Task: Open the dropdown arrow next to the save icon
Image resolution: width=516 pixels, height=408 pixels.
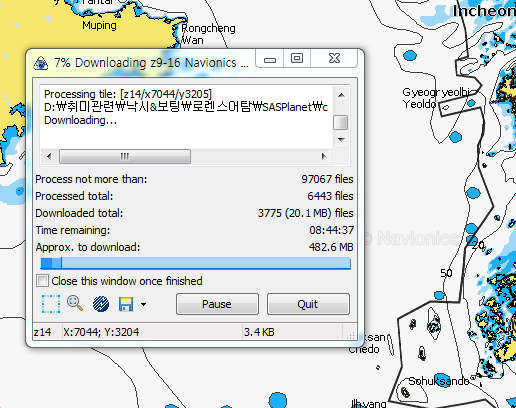Action: pyautogui.click(x=143, y=304)
